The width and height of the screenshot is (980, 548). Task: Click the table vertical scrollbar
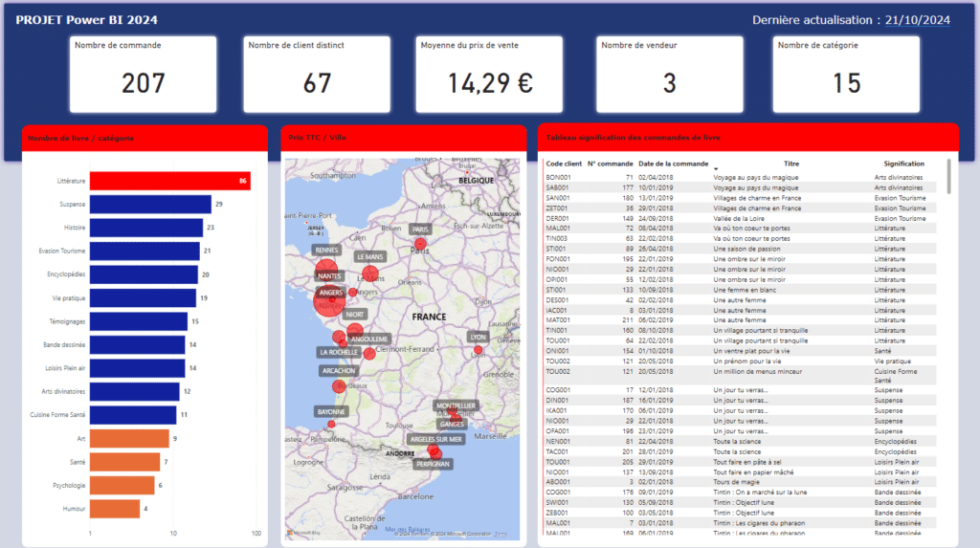pos(948,176)
